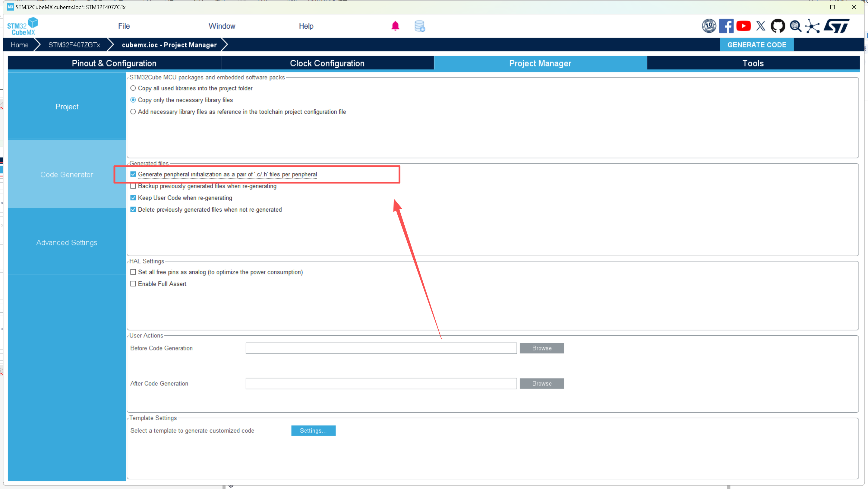
Task: Enable Full Assert checkbox
Action: coord(133,284)
